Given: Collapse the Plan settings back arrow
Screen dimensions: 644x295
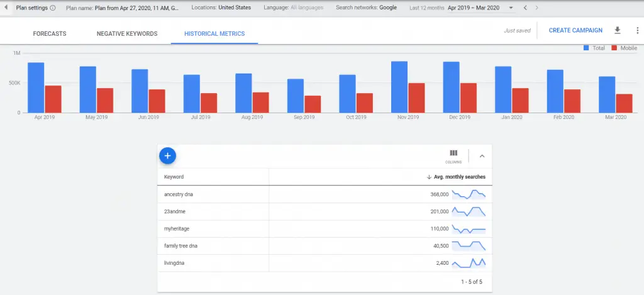Looking at the screenshot, I should pos(6,8).
